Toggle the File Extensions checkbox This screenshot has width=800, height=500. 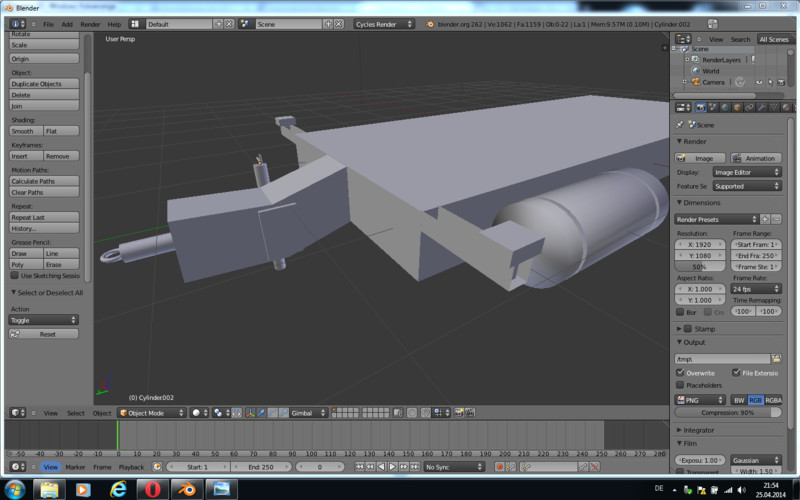coord(736,372)
